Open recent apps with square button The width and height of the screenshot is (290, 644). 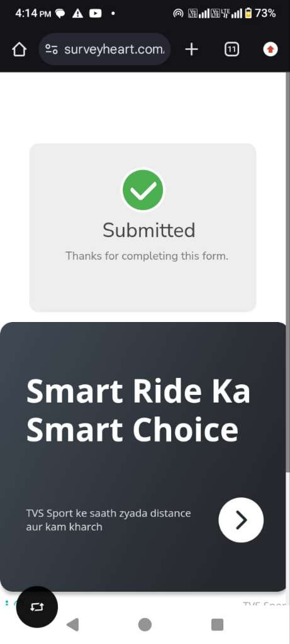coord(217,625)
